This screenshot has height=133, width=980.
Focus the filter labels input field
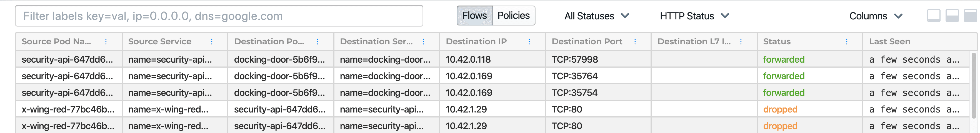pyautogui.click(x=219, y=16)
